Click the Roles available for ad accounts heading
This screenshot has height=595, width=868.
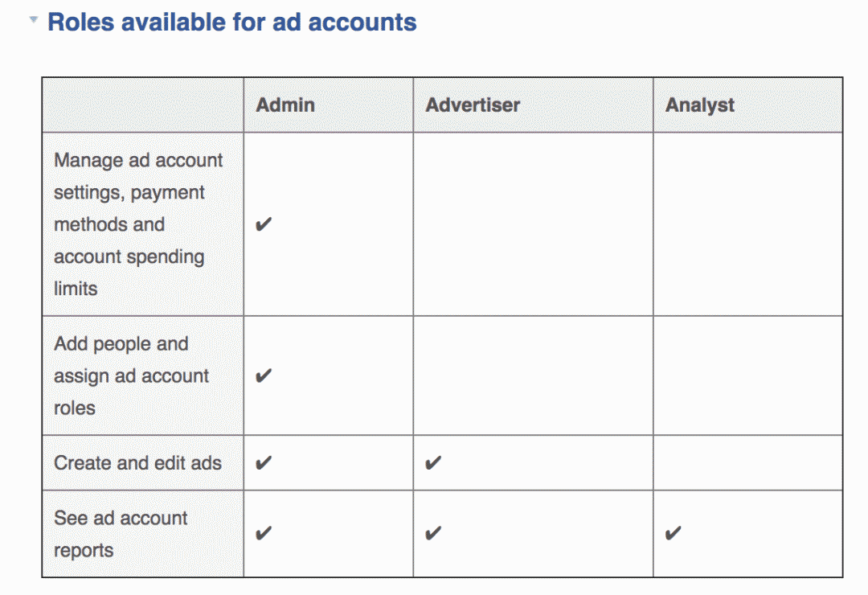232,23
